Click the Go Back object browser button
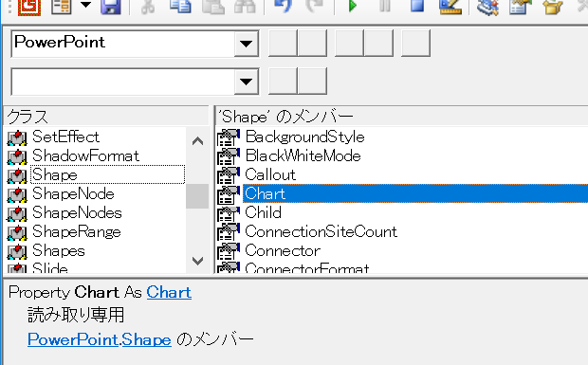The width and height of the screenshot is (588, 365). (x=283, y=43)
